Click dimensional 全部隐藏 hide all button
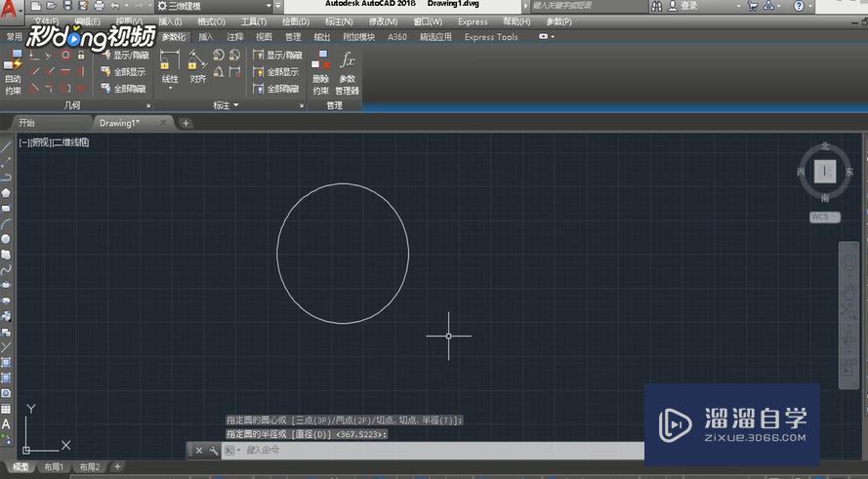Image resolution: width=868 pixels, height=479 pixels. (275, 89)
